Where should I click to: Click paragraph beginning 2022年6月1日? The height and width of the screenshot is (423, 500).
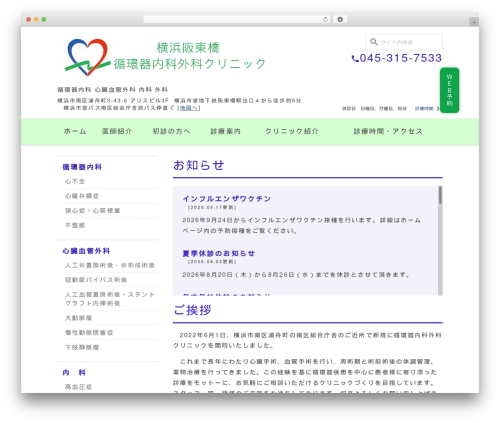[307, 340]
